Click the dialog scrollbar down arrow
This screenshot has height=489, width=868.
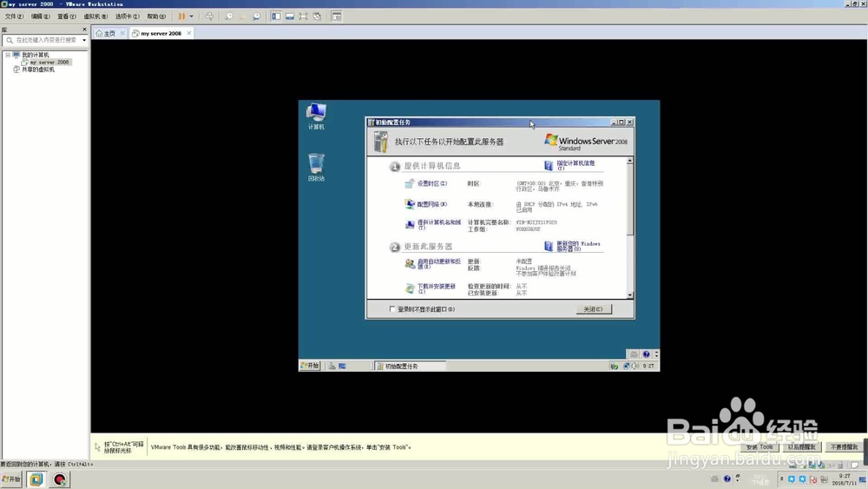pyautogui.click(x=629, y=295)
